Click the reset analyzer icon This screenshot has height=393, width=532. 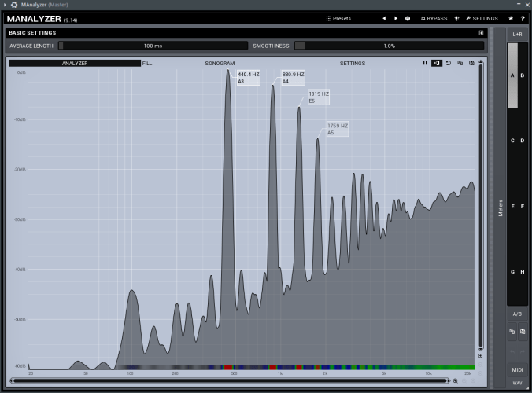pyautogui.click(x=448, y=63)
